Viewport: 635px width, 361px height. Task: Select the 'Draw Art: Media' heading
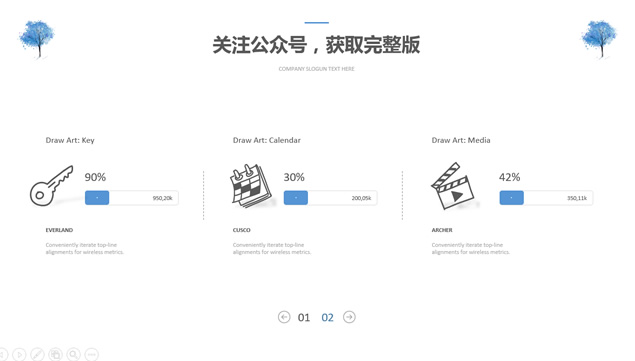(x=461, y=140)
